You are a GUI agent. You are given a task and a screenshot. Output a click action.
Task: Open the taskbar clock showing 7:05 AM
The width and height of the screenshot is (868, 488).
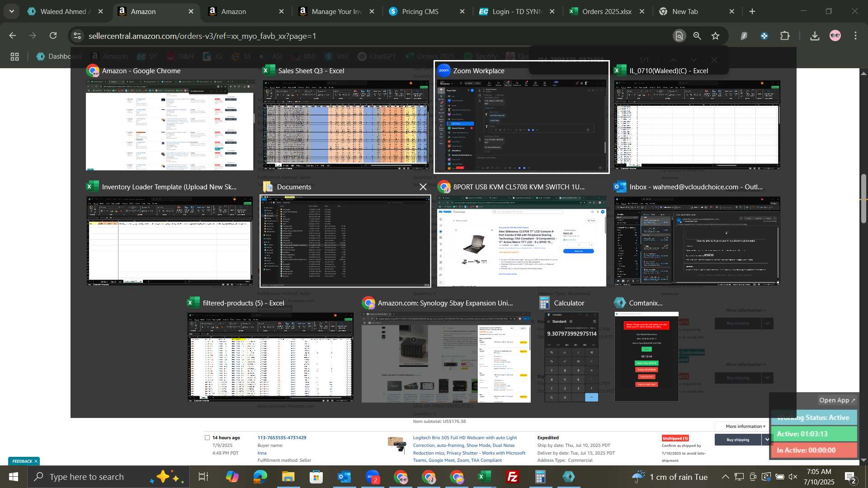819,477
